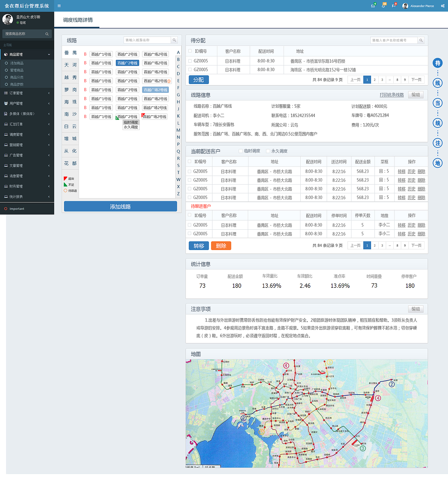Viewport: 448px width, 486px height.
Task: Click the 商品管理 sidebar icon
Action: [6, 55]
